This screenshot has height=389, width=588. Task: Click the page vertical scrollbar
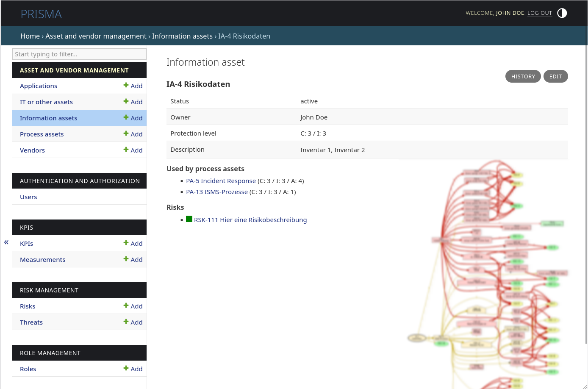pos(586,195)
